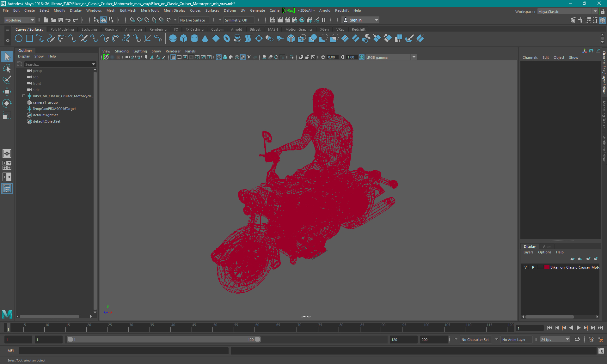Activate the Select tool in toolbox
The height and width of the screenshot is (364, 607).
pos(7,57)
